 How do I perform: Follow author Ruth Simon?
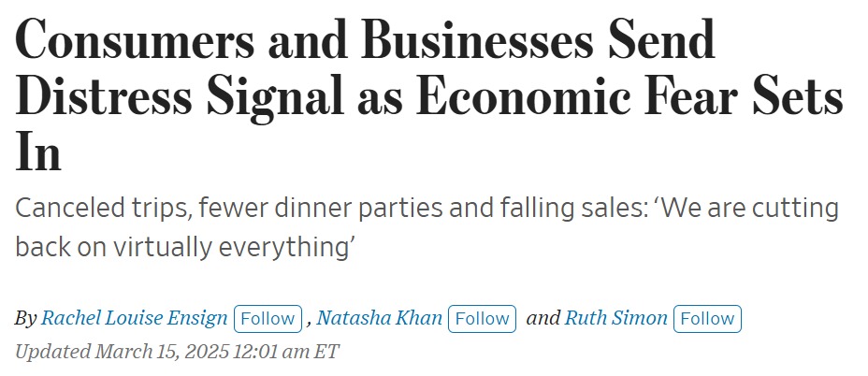click(707, 318)
